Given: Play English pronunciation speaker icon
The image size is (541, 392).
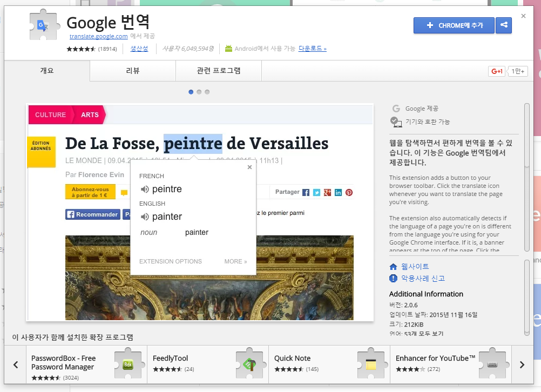Looking at the screenshot, I should (x=145, y=217).
